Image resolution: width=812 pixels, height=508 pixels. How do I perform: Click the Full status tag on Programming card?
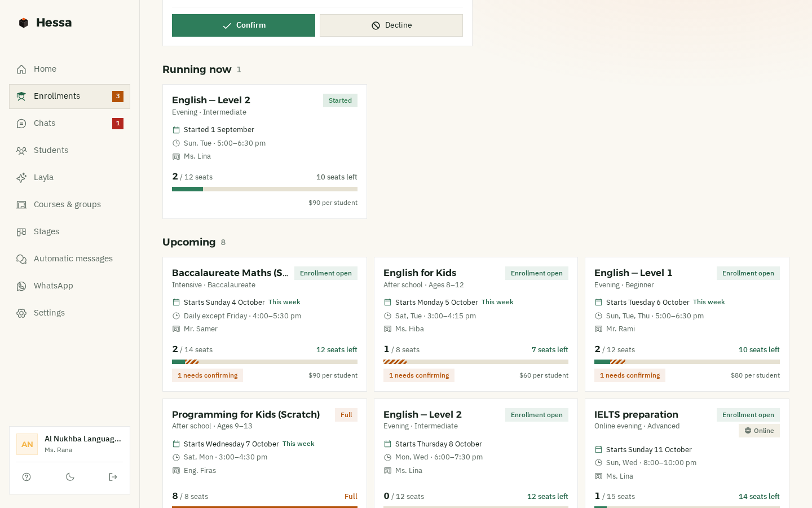pyautogui.click(x=346, y=415)
